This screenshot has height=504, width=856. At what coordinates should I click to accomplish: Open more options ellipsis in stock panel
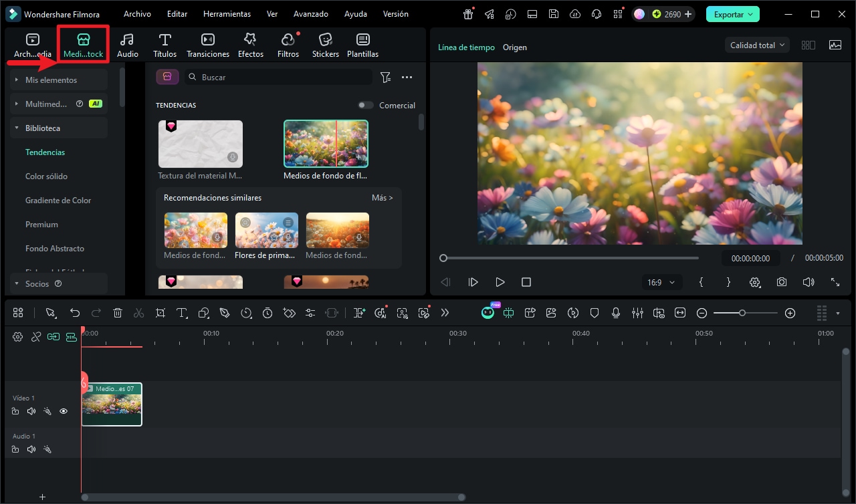(407, 78)
